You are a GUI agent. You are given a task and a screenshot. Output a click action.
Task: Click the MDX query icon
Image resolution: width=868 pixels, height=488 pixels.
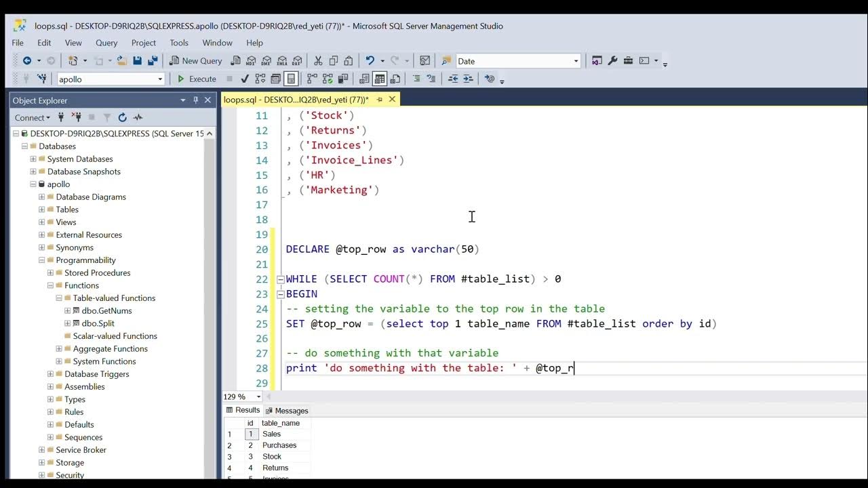tap(251, 61)
